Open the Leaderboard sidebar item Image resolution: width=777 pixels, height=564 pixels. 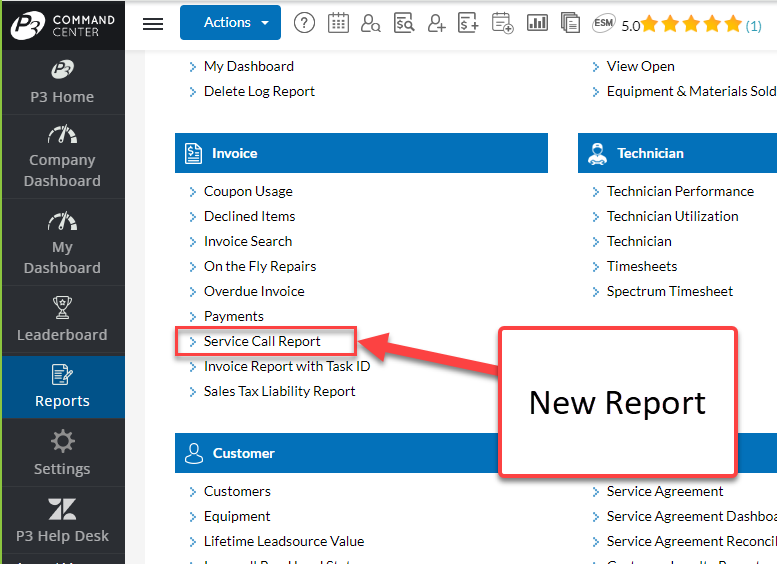62,319
